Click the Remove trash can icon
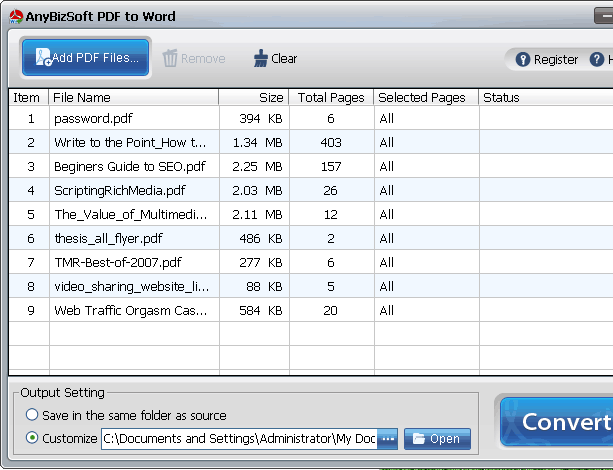The image size is (613, 470). (x=170, y=58)
